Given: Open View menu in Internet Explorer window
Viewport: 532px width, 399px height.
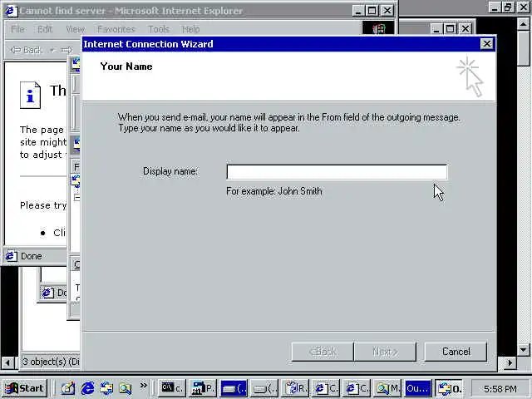Looking at the screenshot, I should [76, 29].
